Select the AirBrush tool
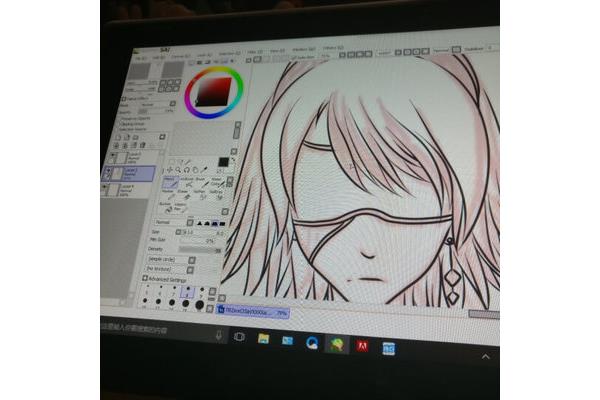The width and height of the screenshot is (600, 400). pyautogui.click(x=187, y=183)
